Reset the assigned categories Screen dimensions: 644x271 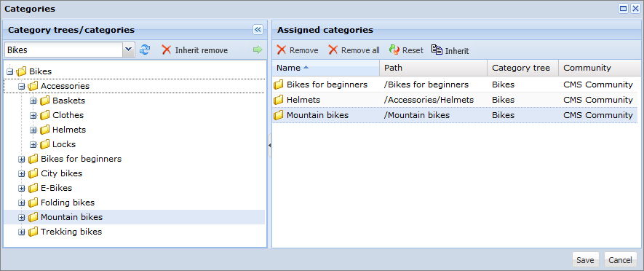pyautogui.click(x=406, y=50)
